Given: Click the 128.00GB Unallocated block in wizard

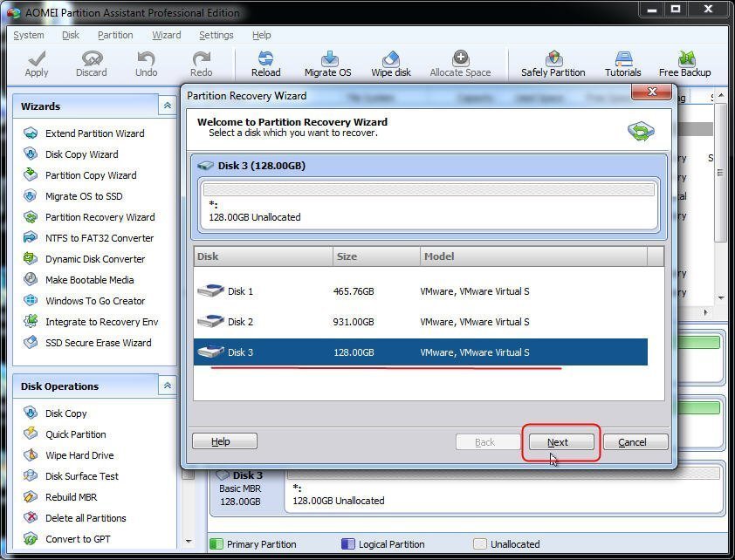Looking at the screenshot, I should 429,205.
